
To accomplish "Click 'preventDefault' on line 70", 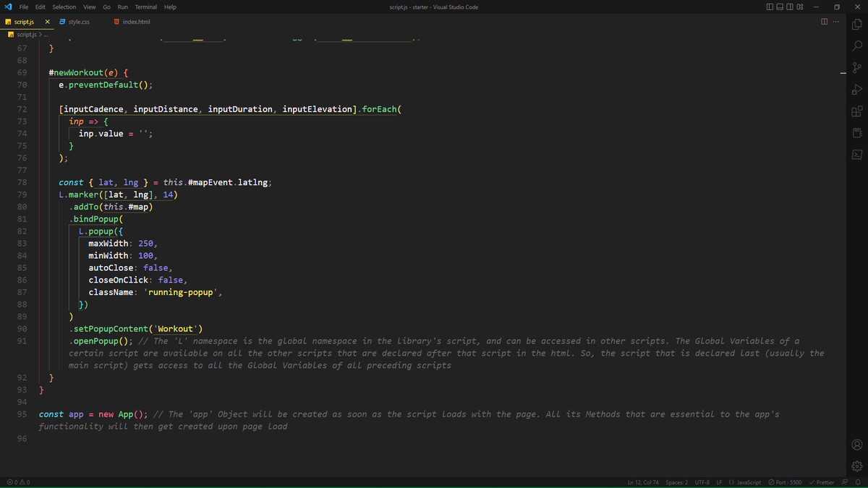I will click(x=103, y=85).
